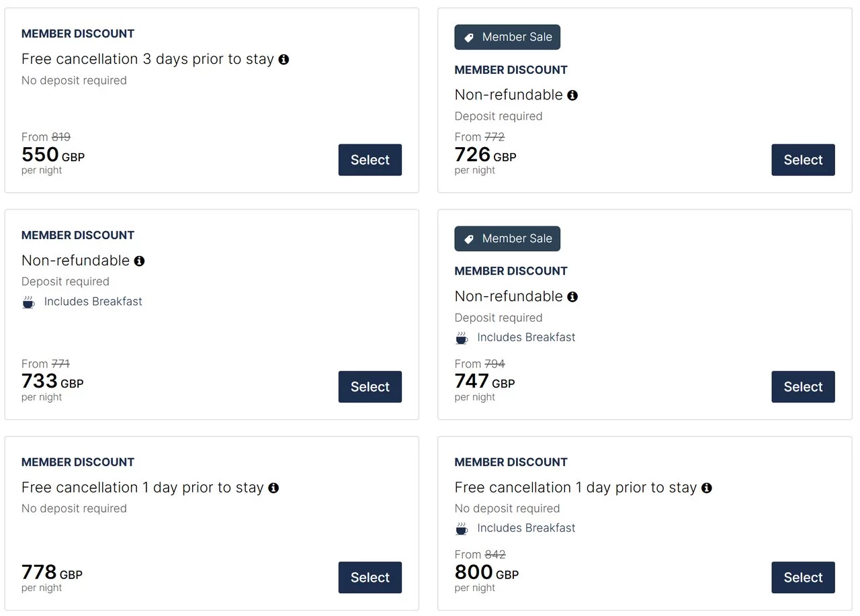Click Free cancellation 3 days prior text

point(148,59)
